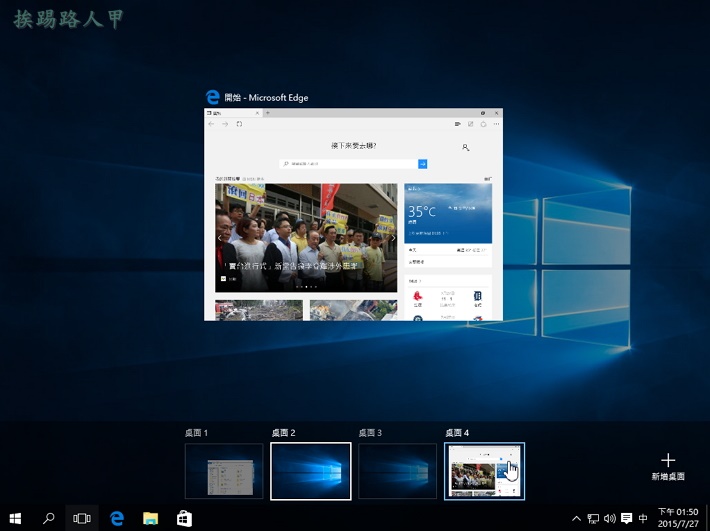This screenshot has height=531, width=710.
Task: Open the Windows Start menu
Action: coord(15,518)
